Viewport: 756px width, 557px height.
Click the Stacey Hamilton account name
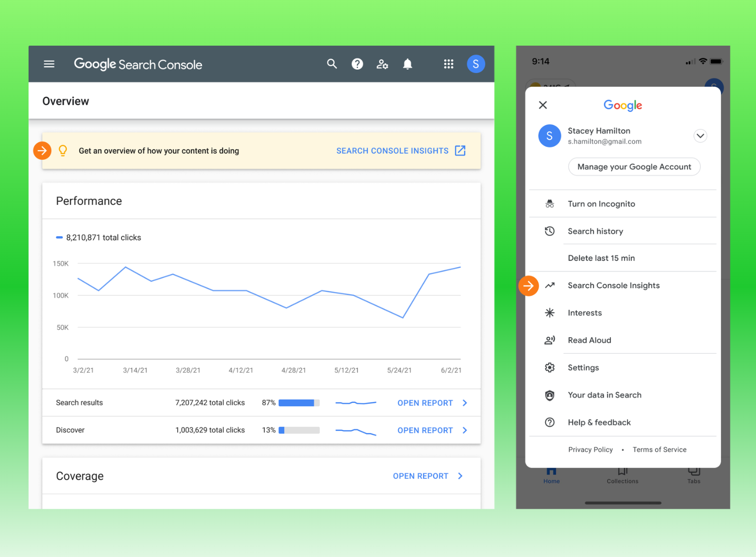[x=599, y=131]
